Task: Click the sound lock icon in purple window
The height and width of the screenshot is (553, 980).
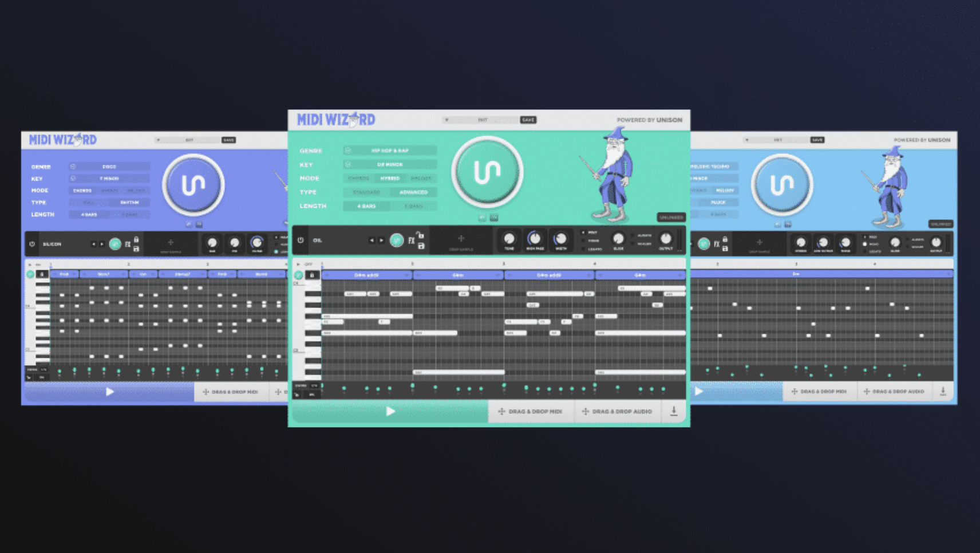Action: tap(136, 239)
